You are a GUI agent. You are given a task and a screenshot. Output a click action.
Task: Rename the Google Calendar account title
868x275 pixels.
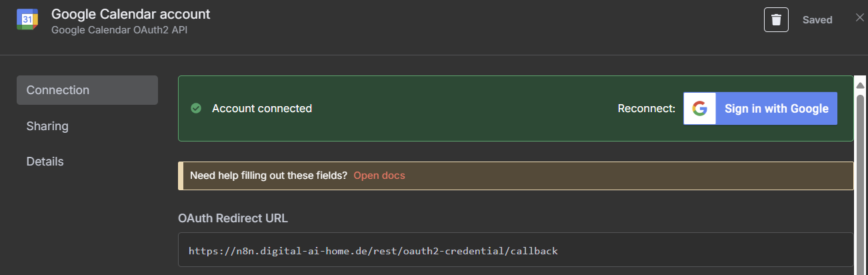pyautogui.click(x=131, y=13)
